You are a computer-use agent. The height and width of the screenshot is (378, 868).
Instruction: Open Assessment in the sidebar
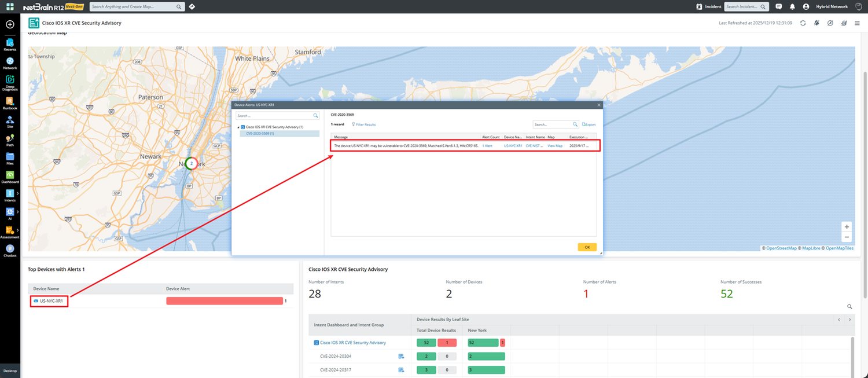coord(10,233)
